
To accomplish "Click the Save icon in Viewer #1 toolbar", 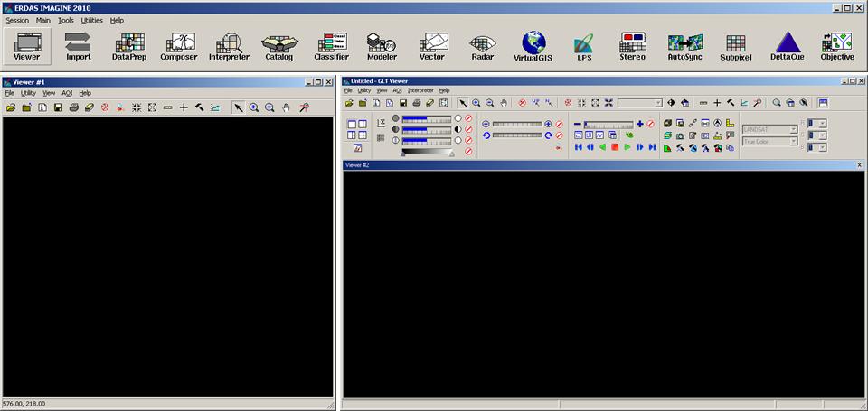I will coord(58,107).
